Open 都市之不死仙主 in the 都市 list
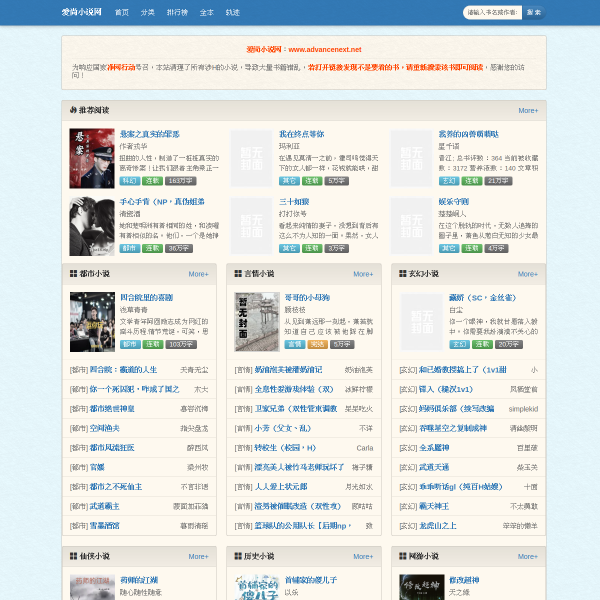 [116, 487]
